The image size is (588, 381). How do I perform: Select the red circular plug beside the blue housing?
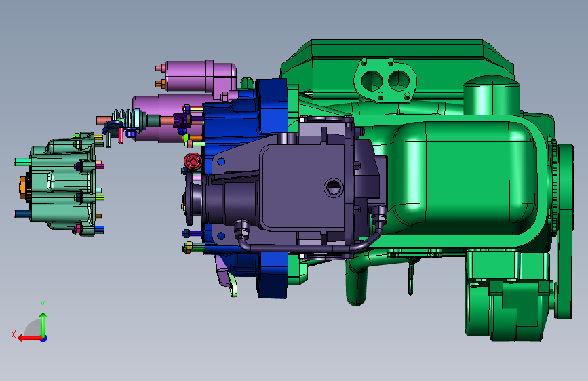pos(193,161)
